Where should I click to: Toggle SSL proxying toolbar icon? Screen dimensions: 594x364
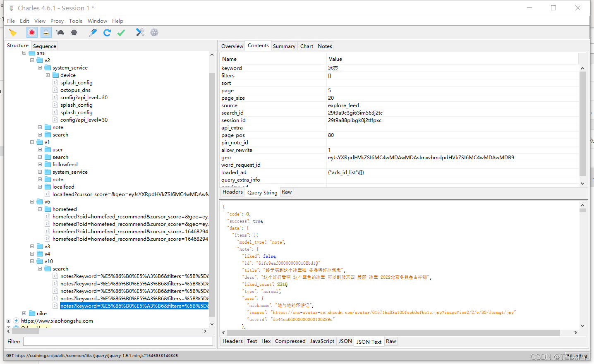46,32
